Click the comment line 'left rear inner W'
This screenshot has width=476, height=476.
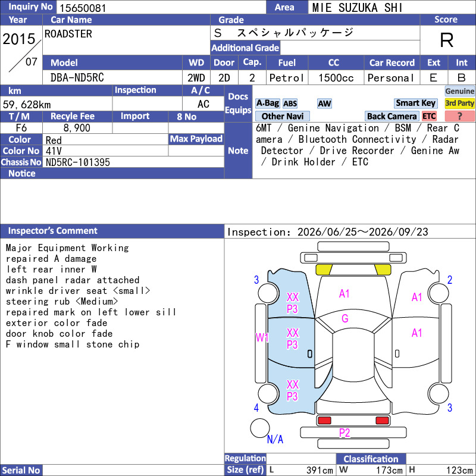click(51, 270)
